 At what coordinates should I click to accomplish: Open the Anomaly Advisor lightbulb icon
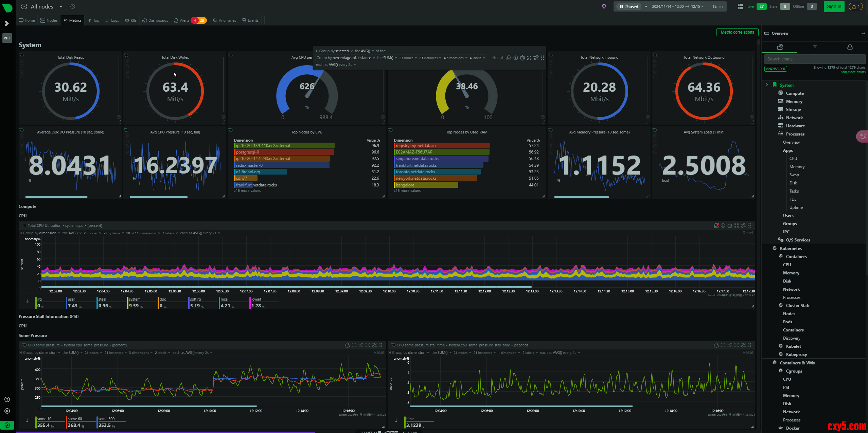point(604,6)
